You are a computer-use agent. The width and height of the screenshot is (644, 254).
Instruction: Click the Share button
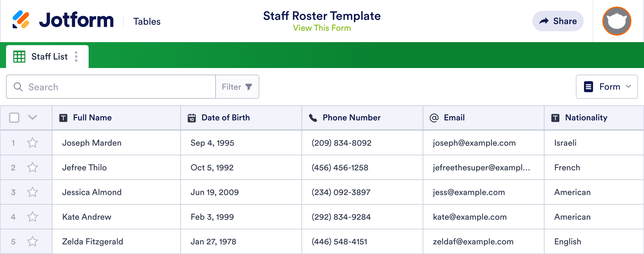point(558,21)
